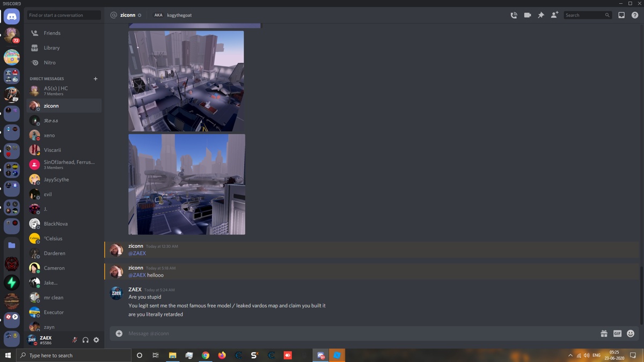Open direct message with zayn
This screenshot has width=644, height=362.
point(64,327)
